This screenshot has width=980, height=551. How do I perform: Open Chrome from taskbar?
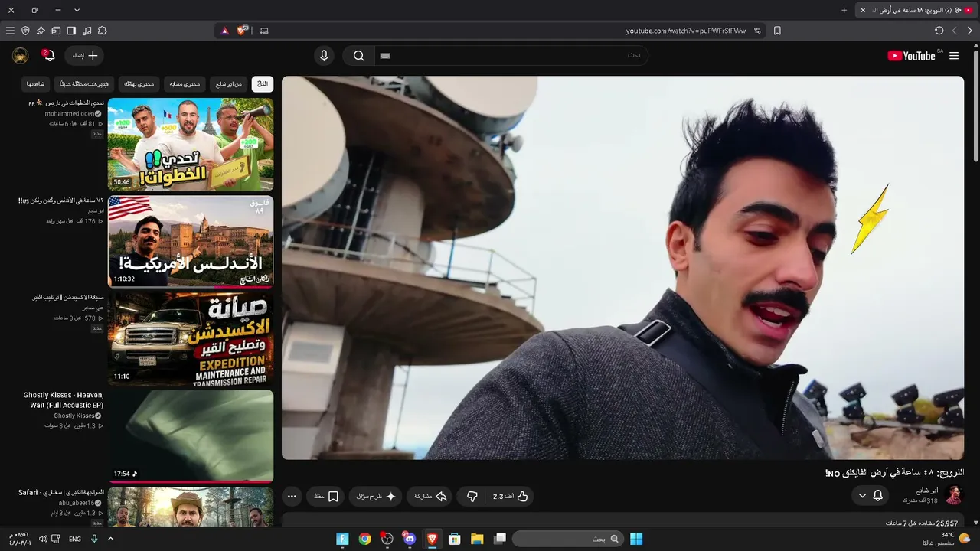[365, 539]
